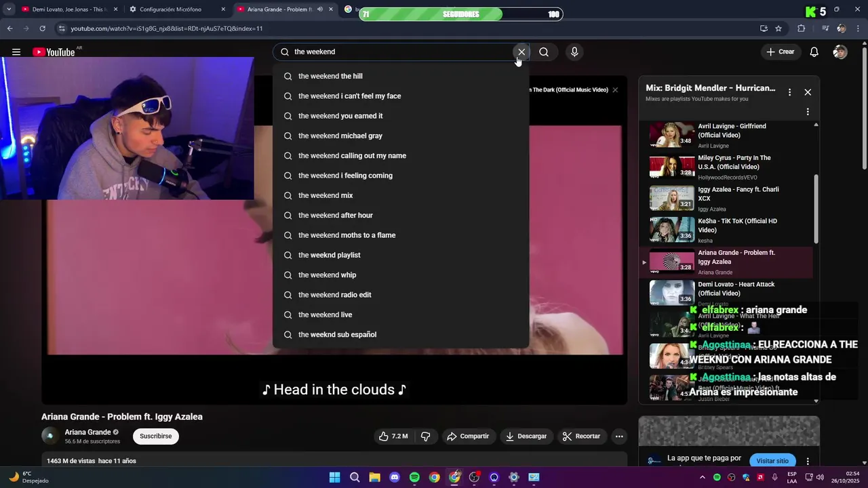The height and width of the screenshot is (488, 868).
Task: Choose suggestion 'the weekend michael gray'
Action: click(401, 136)
